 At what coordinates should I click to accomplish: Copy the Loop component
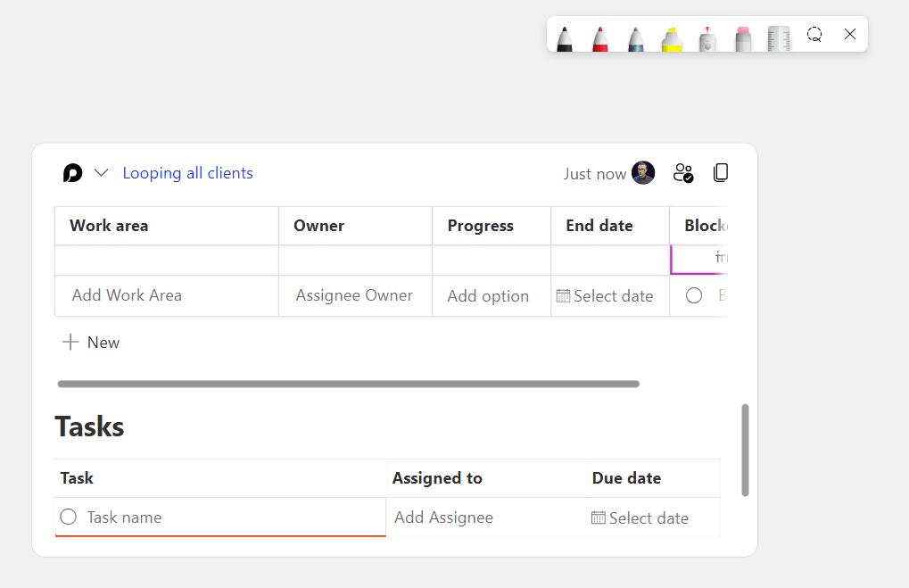pyautogui.click(x=721, y=173)
